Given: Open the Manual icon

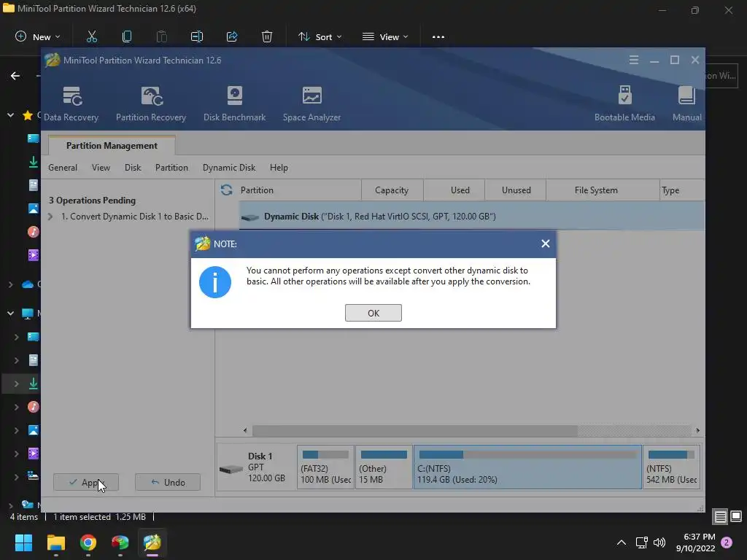Looking at the screenshot, I should point(686,104).
